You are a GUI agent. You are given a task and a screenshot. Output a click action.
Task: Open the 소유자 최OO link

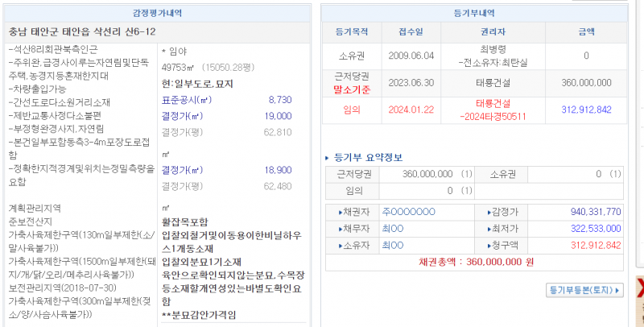tap(393, 245)
